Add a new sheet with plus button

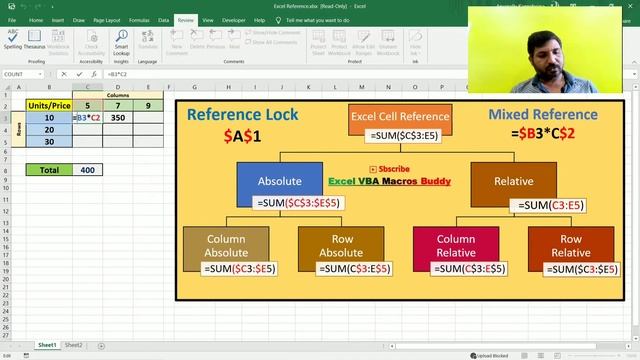click(101, 346)
